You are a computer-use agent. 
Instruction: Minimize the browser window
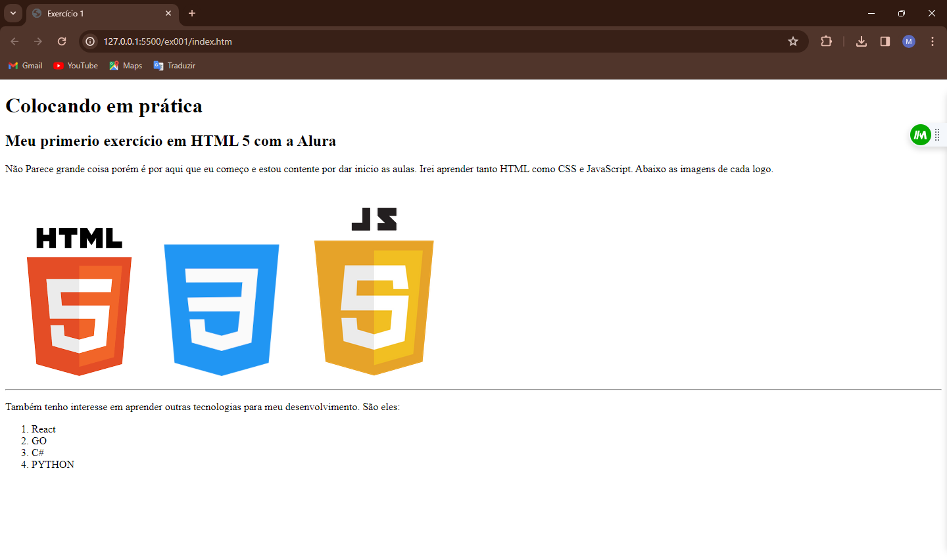[x=871, y=13]
